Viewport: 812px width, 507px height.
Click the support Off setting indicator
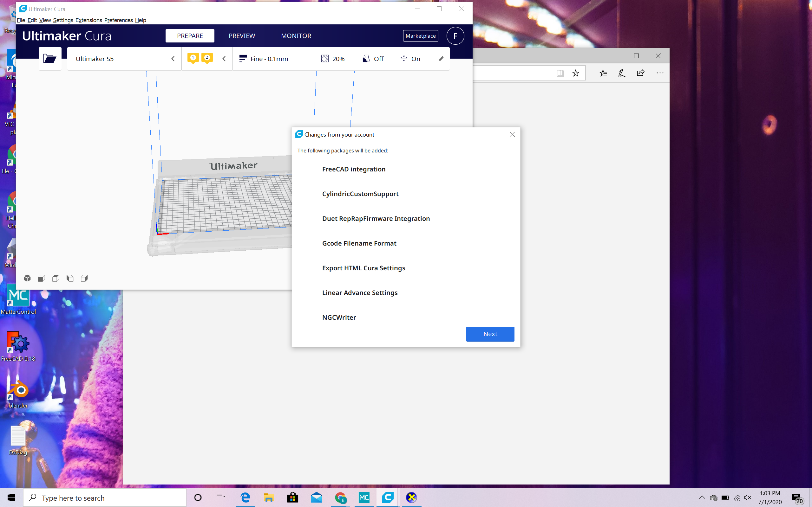373,59
